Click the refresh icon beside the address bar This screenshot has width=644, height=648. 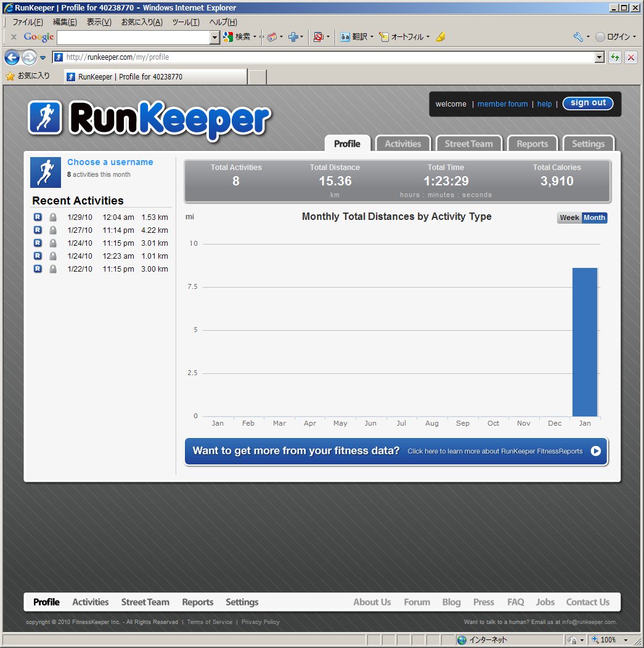[x=614, y=57]
